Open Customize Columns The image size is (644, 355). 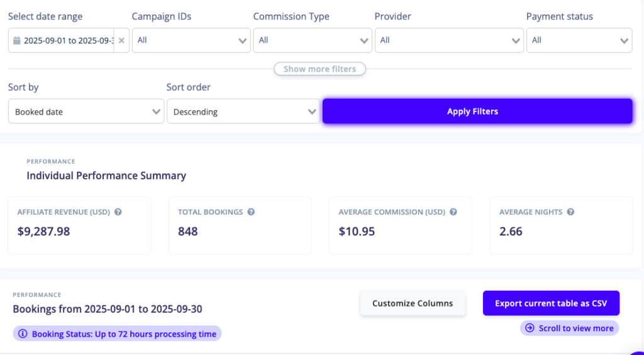coord(413,303)
